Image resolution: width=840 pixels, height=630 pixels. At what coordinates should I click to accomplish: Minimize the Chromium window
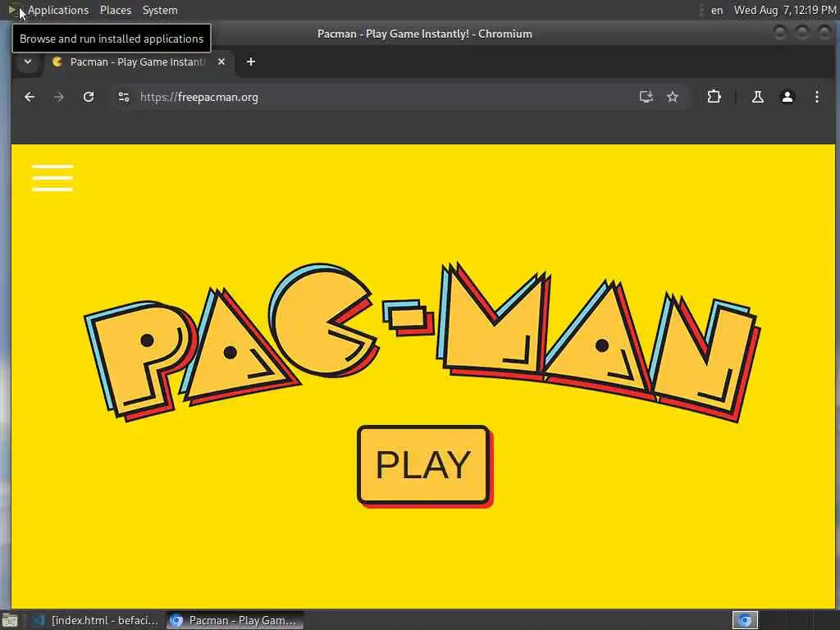click(x=780, y=33)
